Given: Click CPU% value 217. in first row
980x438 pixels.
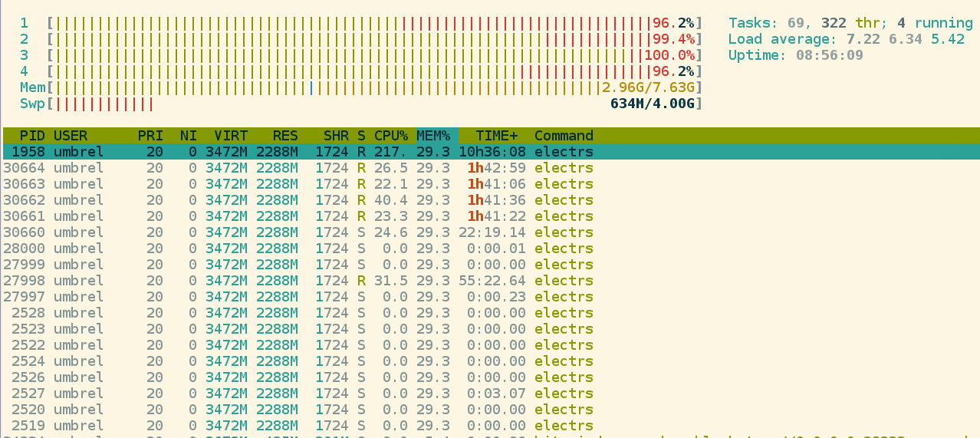Looking at the screenshot, I should tap(391, 152).
